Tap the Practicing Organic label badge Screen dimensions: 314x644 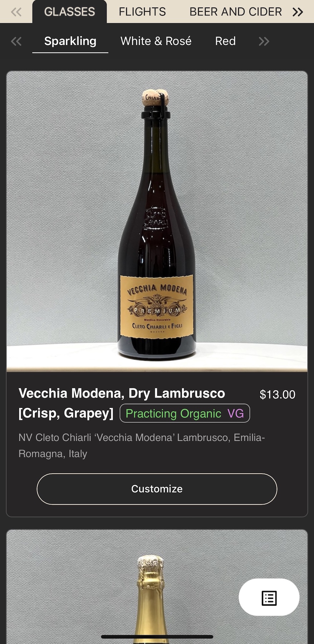(x=173, y=414)
